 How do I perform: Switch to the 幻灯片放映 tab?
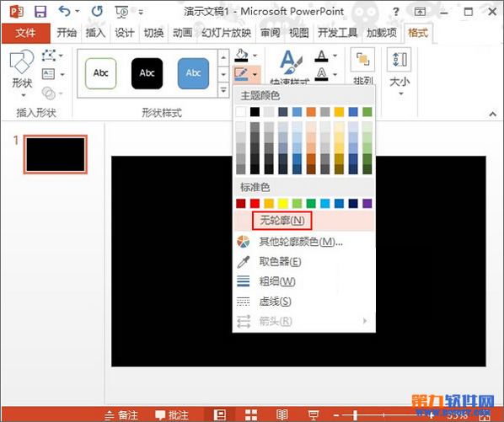click(226, 33)
